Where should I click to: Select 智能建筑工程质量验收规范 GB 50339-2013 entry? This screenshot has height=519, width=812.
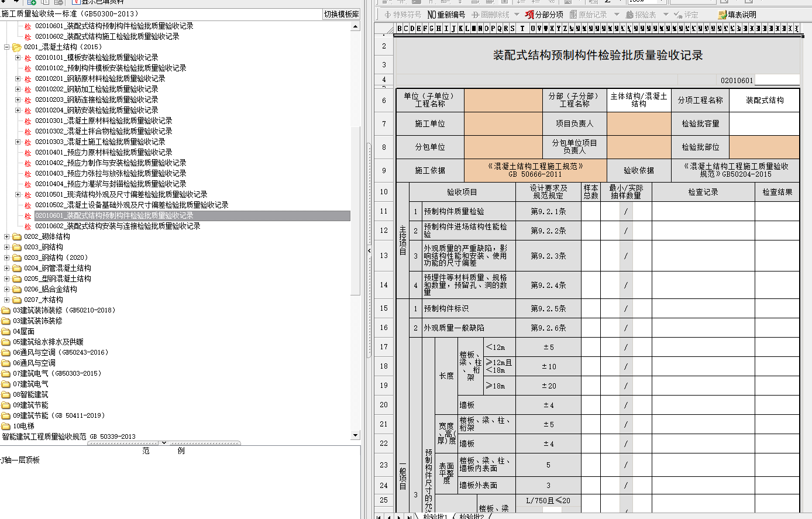click(x=68, y=437)
